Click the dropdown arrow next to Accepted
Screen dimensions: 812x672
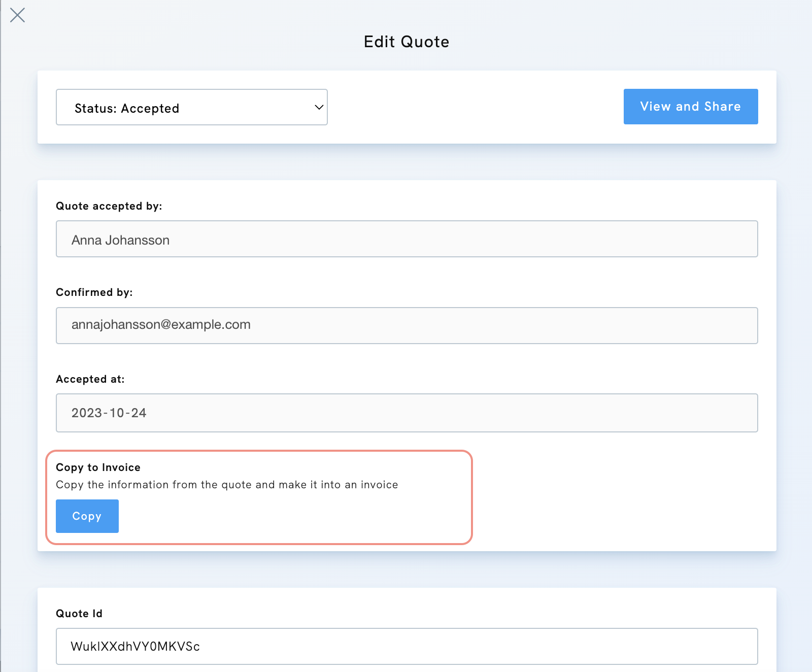click(319, 107)
